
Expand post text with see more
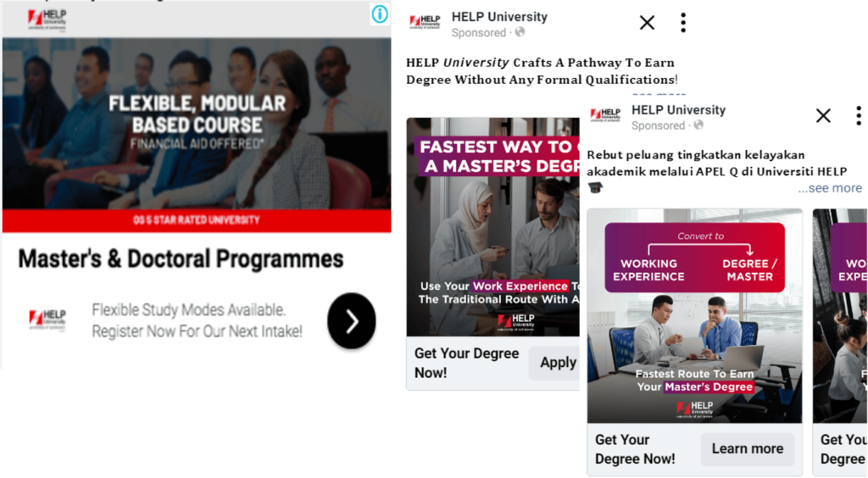pyautogui.click(x=829, y=188)
